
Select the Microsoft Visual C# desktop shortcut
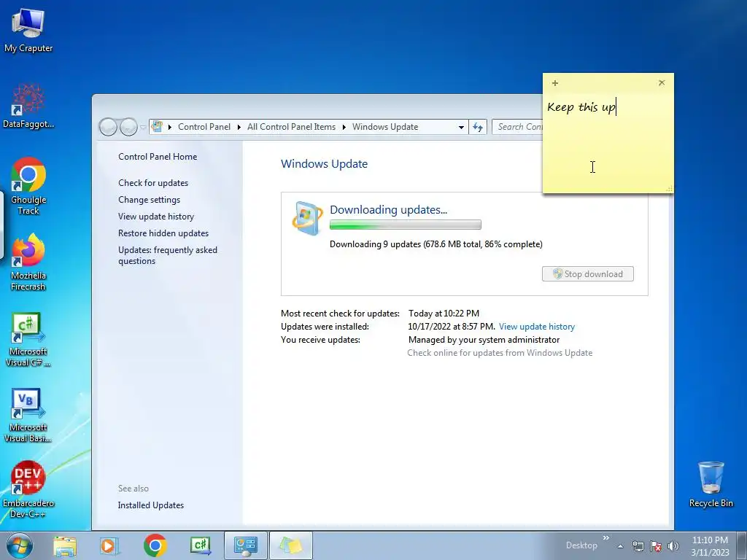[28, 338]
